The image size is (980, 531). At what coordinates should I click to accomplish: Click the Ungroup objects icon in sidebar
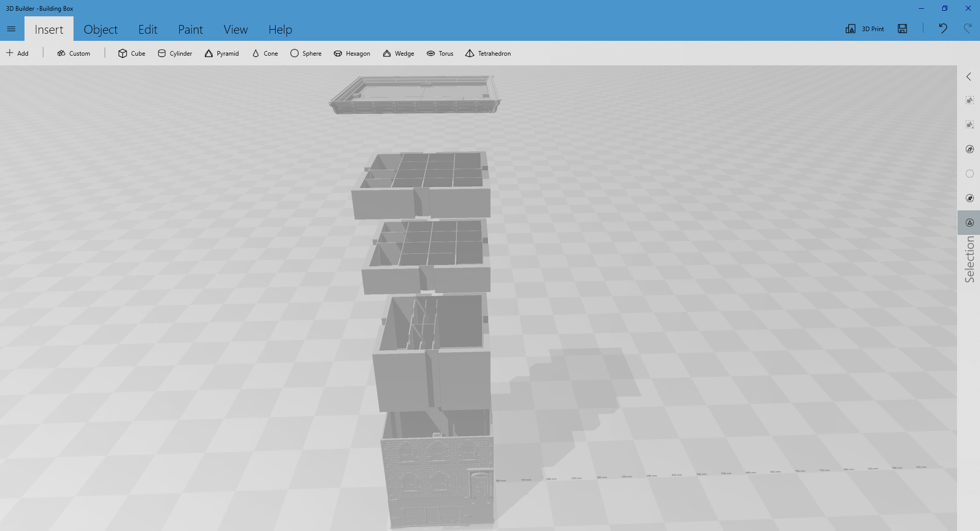(969, 125)
